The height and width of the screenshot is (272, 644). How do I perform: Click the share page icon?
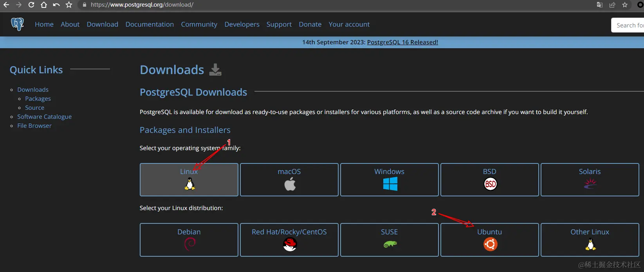pyautogui.click(x=612, y=5)
